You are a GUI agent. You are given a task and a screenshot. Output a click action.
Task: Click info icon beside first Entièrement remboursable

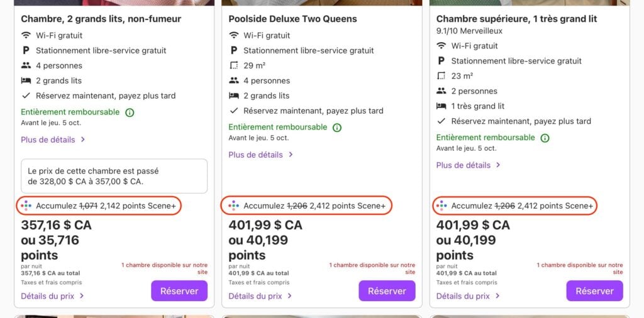(x=130, y=112)
